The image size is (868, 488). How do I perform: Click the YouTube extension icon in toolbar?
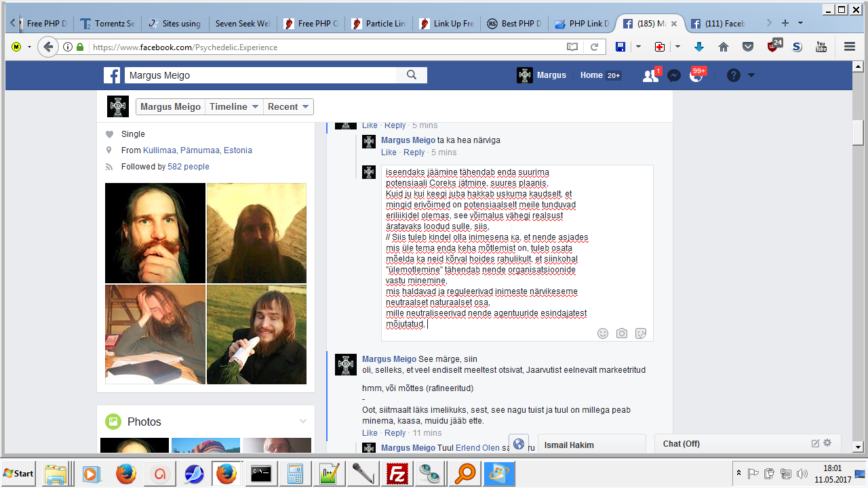(821, 47)
